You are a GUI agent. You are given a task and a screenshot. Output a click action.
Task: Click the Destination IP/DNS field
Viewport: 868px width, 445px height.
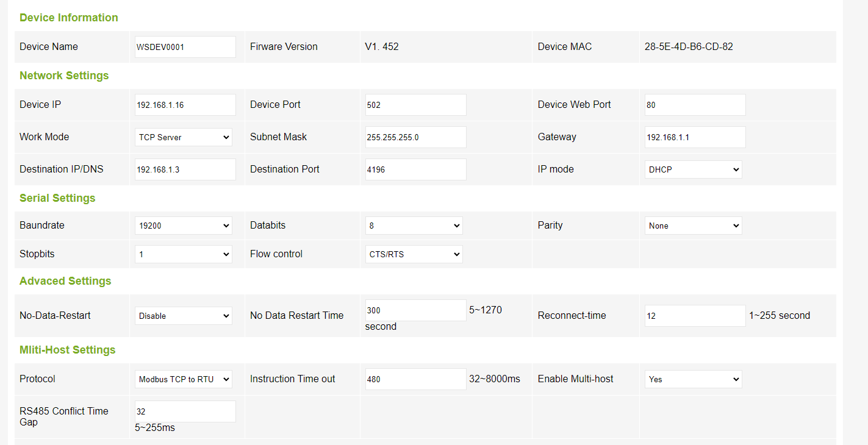(185, 169)
